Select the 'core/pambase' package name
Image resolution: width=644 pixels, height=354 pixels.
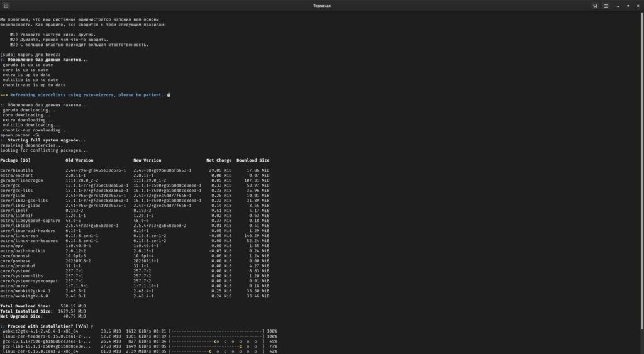15,261
